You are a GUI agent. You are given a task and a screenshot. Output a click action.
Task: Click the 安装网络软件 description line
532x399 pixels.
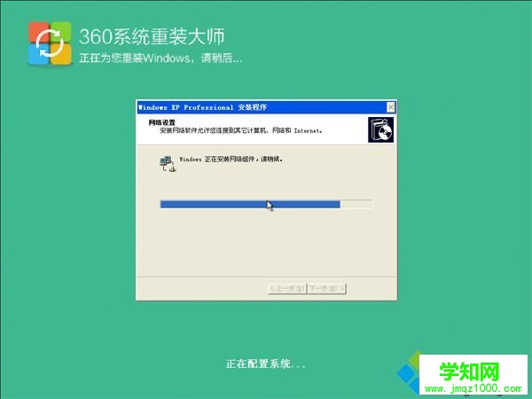[x=241, y=130]
